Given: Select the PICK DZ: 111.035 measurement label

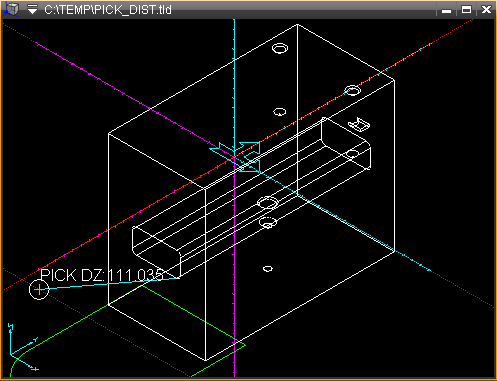Looking at the screenshot, I should tap(102, 275).
